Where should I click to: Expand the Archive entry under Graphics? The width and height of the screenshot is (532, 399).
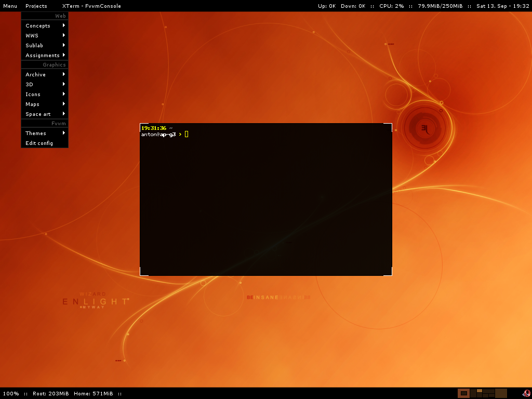[45, 74]
